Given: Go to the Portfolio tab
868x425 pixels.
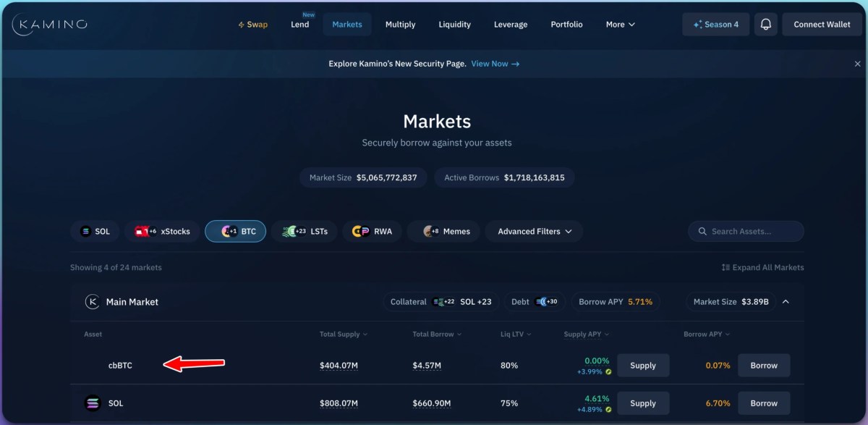Looking at the screenshot, I should click(x=566, y=25).
